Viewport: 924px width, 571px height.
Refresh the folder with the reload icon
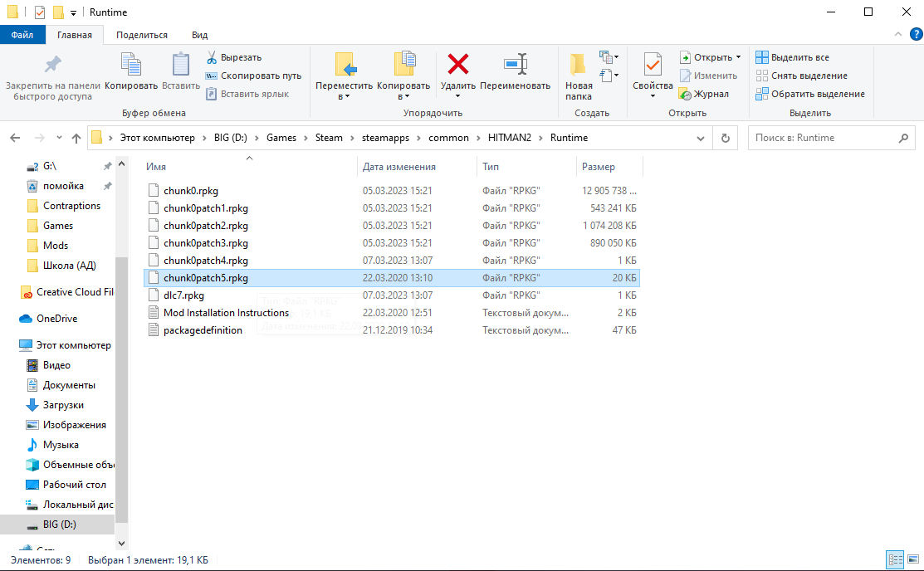(725, 138)
